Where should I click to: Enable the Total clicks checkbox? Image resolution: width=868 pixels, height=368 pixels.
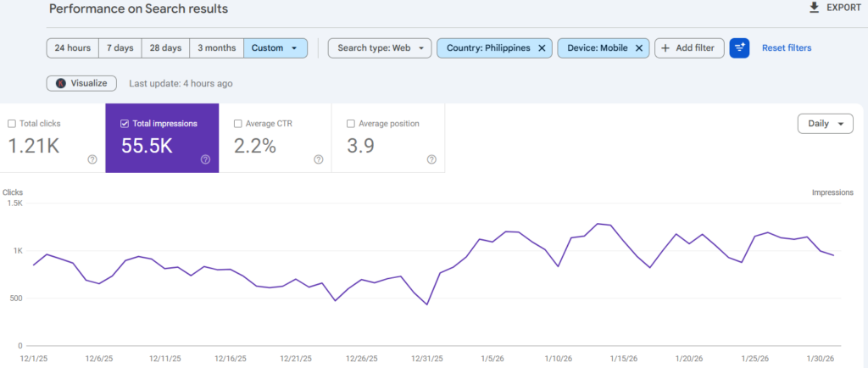click(x=12, y=124)
